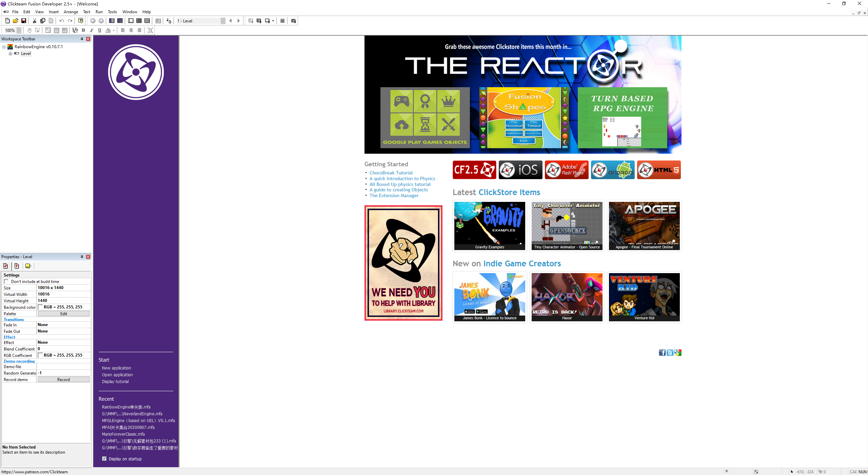
Task: Click the align left icon
Action: pyautogui.click(x=123, y=30)
